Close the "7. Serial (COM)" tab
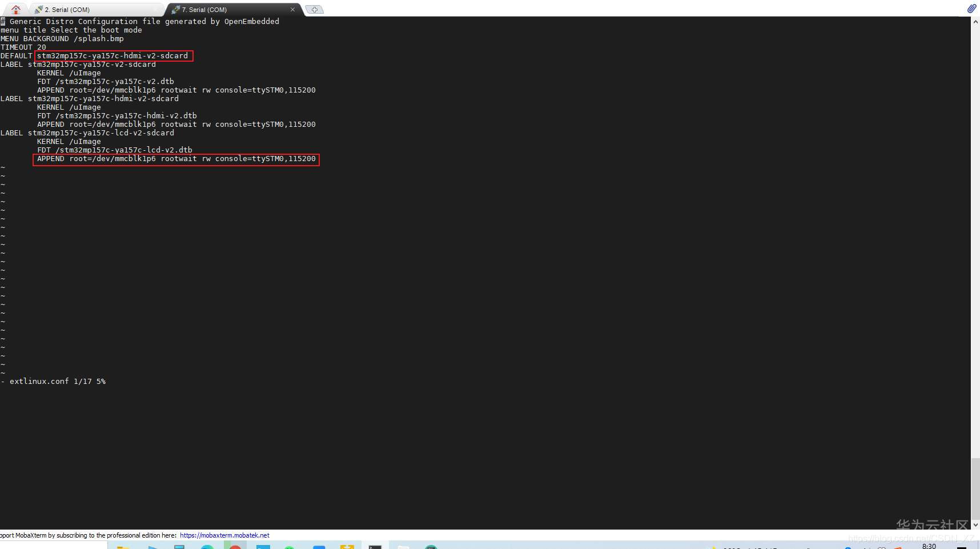Viewport: 980px width, 549px height. click(x=292, y=10)
